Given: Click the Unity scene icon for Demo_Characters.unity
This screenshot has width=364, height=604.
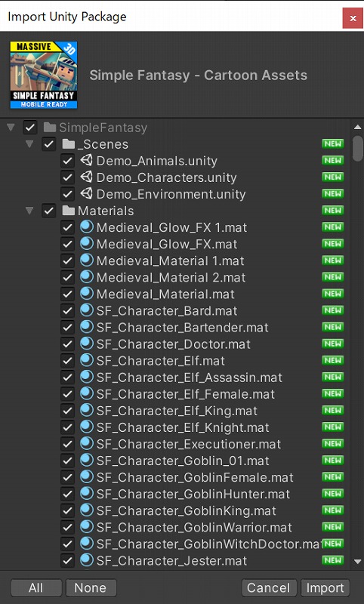Looking at the screenshot, I should [x=86, y=177].
